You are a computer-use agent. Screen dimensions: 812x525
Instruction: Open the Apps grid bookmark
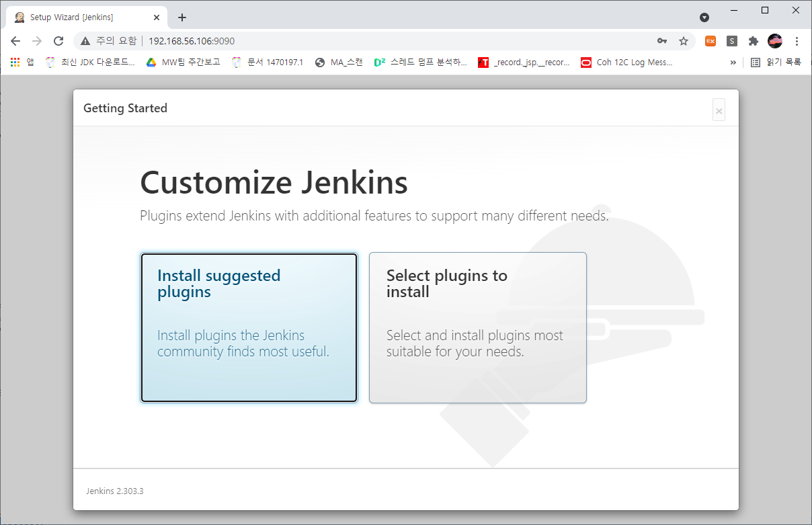22,63
